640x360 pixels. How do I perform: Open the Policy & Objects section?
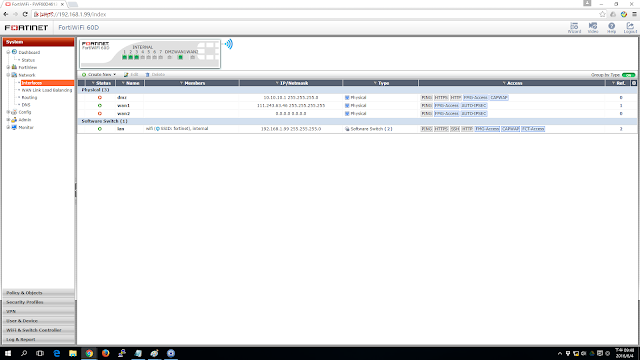38,293
